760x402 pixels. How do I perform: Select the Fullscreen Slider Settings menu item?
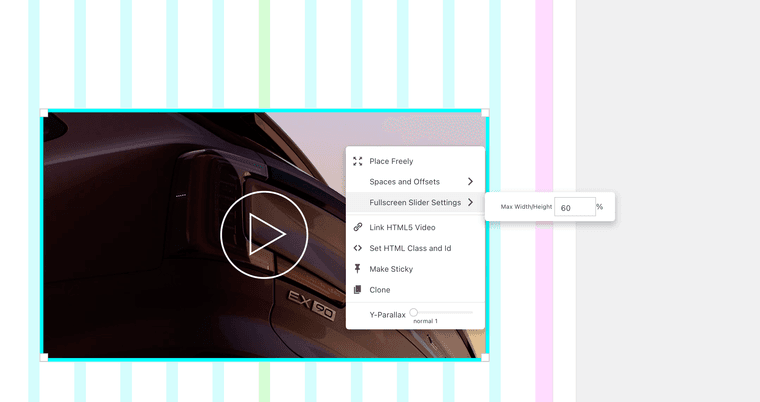(415, 203)
